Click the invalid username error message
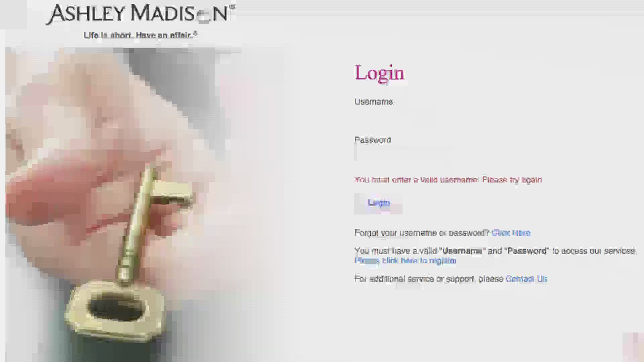 click(448, 180)
